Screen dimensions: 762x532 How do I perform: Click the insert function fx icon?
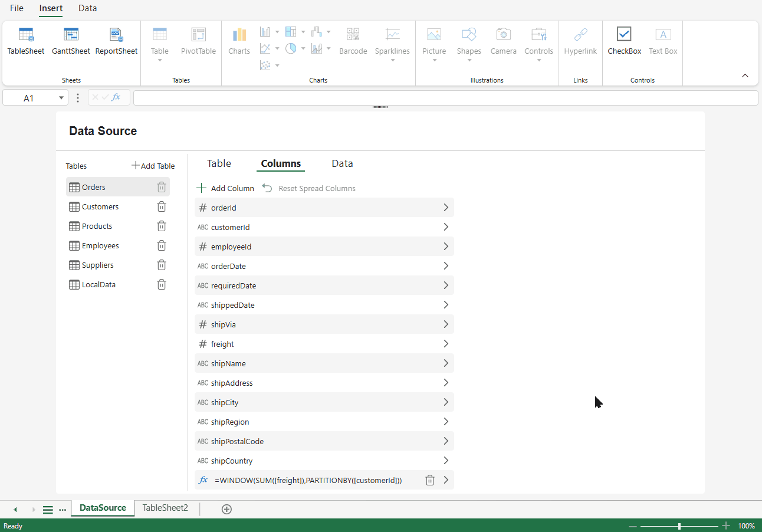click(x=116, y=97)
